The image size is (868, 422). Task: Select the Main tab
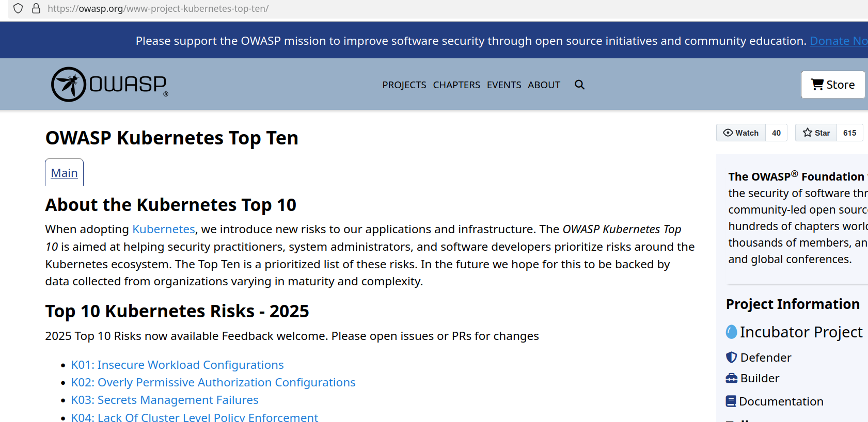pyautogui.click(x=64, y=172)
